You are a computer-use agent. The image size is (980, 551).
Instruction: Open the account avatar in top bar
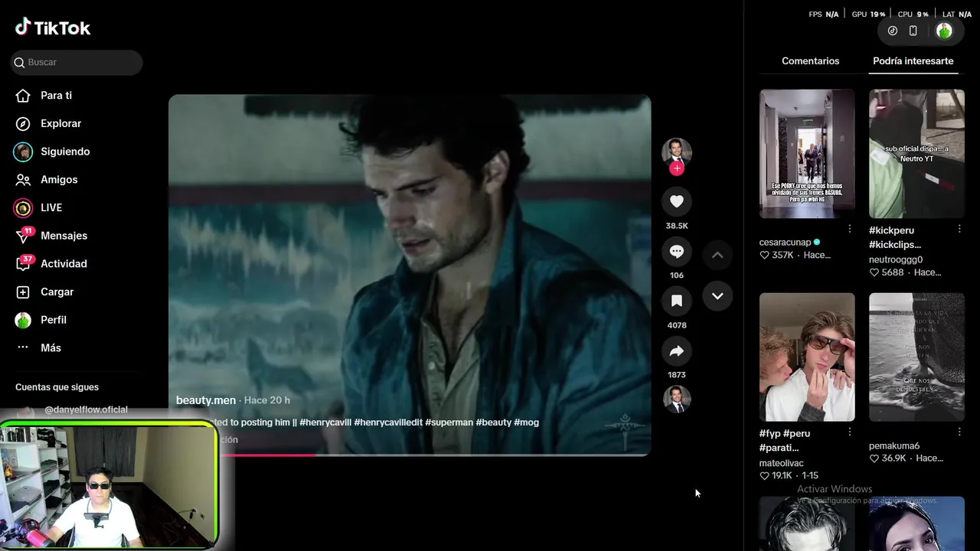944,31
